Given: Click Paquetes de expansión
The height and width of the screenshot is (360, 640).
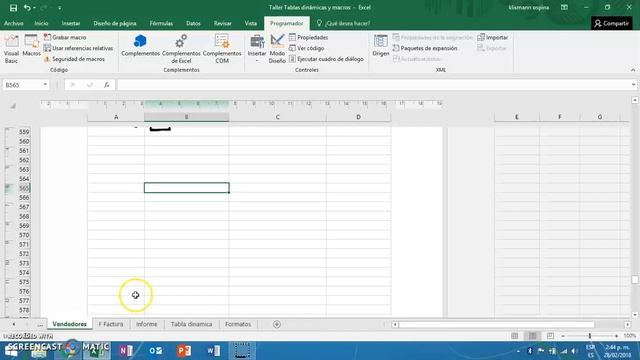Looking at the screenshot, I should coord(425,48).
